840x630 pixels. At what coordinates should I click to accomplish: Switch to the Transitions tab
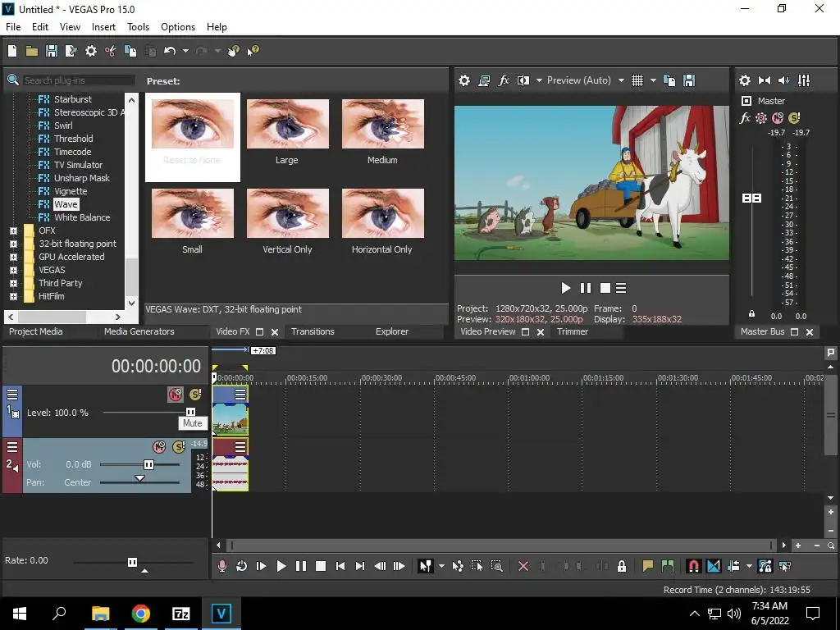click(x=313, y=331)
